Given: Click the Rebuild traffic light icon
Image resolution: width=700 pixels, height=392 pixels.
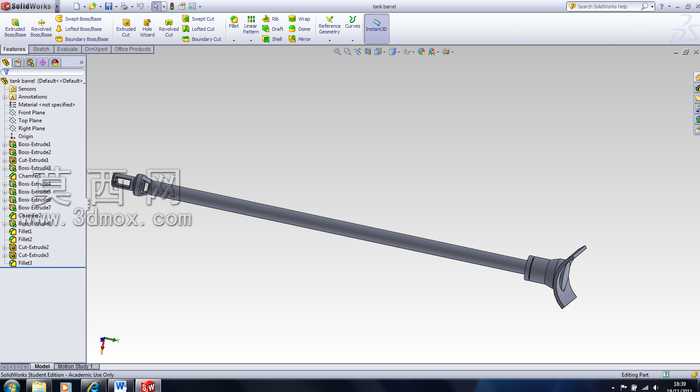Looking at the screenshot, I should [x=171, y=6].
